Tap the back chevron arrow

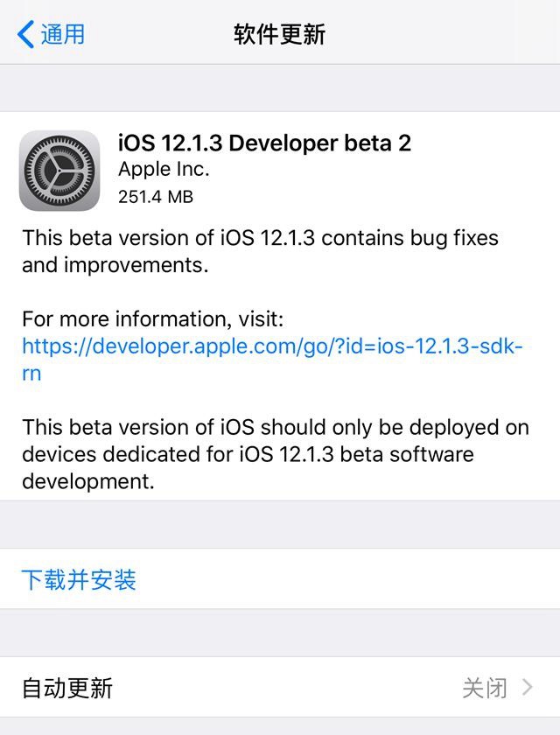coord(25,35)
